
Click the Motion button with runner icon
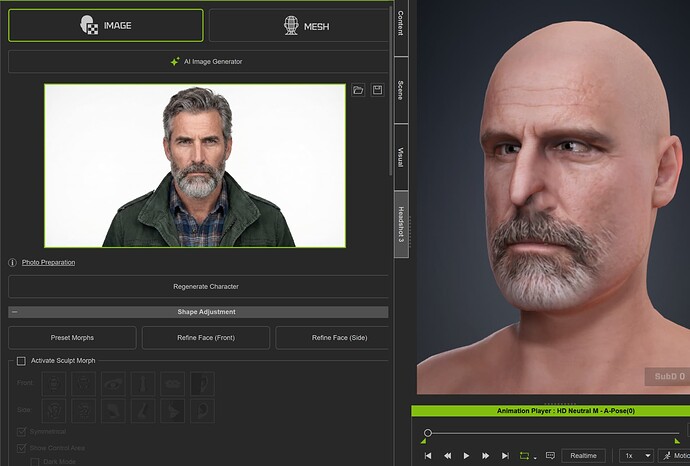(675, 456)
